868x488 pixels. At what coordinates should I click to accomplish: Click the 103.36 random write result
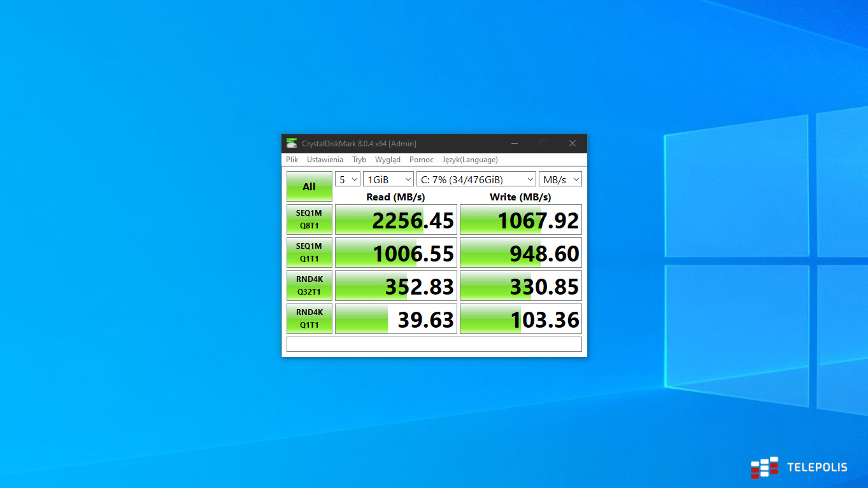(x=521, y=319)
